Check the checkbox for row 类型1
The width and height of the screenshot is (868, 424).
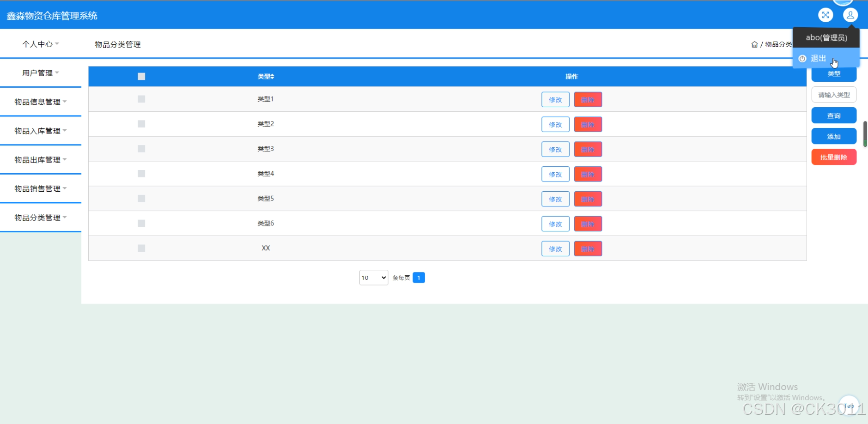(x=141, y=99)
